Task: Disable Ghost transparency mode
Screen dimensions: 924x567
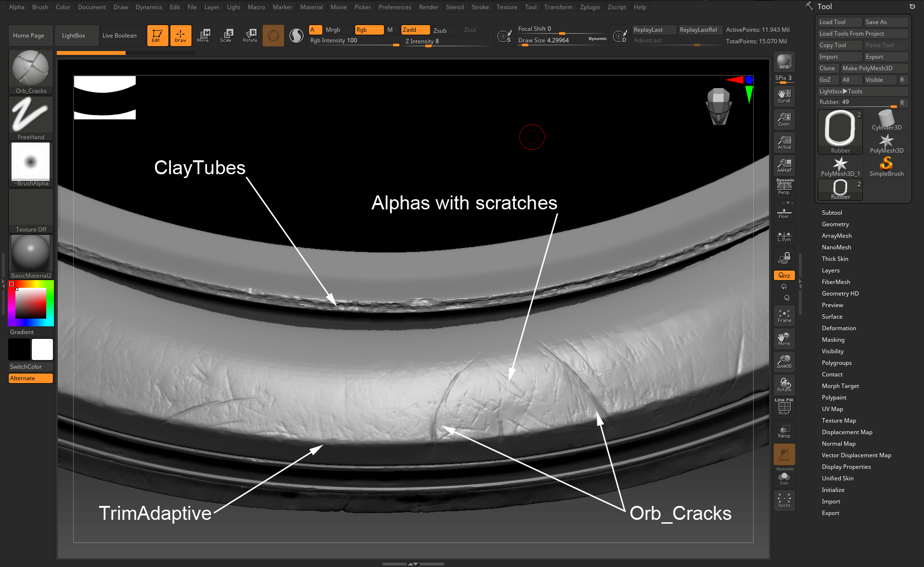Action: click(x=784, y=454)
